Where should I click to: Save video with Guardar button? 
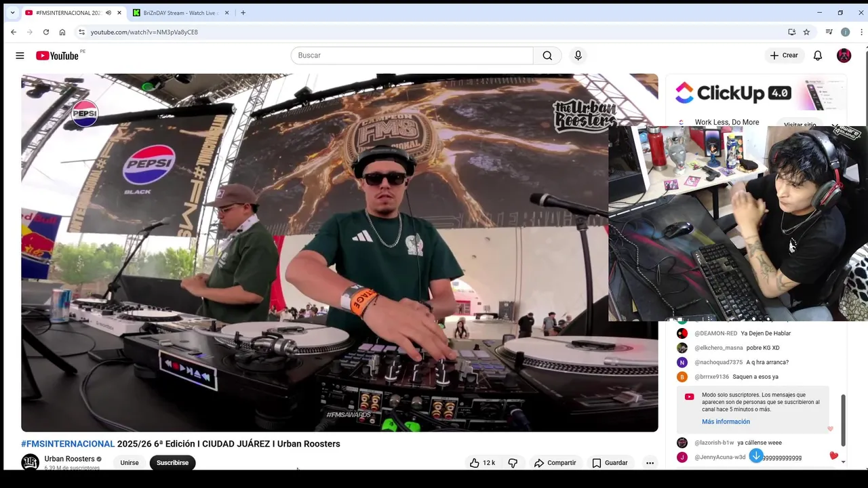click(610, 463)
